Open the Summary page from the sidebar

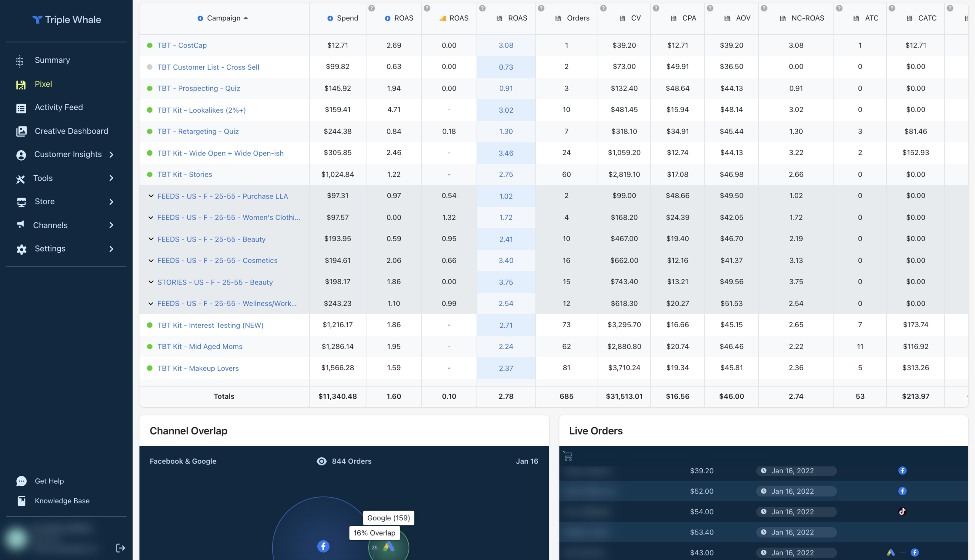[x=52, y=60]
